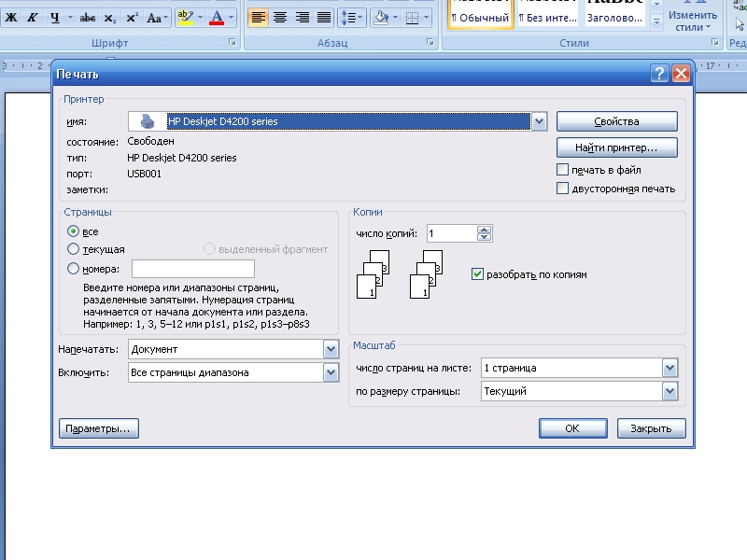Enable 'двусторонняя печать' duplex option
The height and width of the screenshot is (560, 747).
562,189
